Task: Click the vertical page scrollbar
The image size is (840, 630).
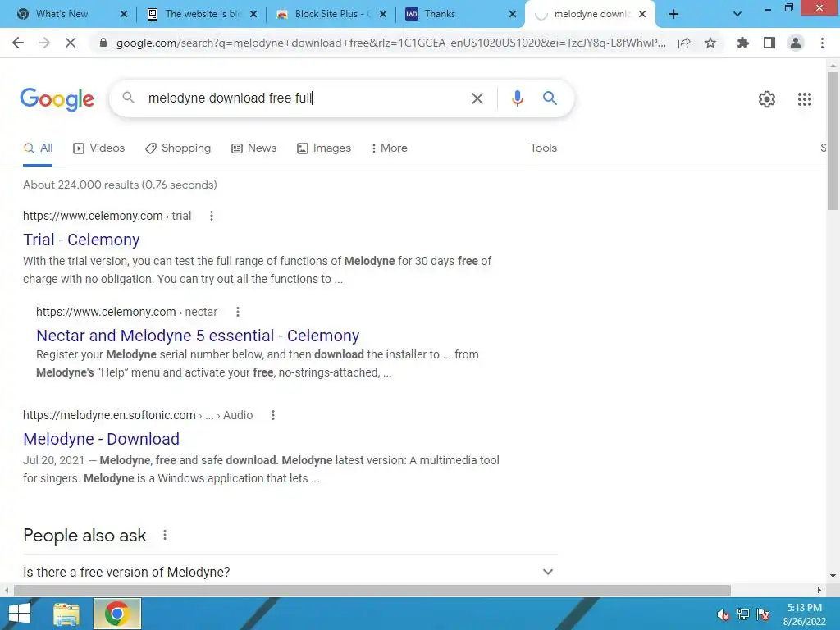Action: click(833, 141)
